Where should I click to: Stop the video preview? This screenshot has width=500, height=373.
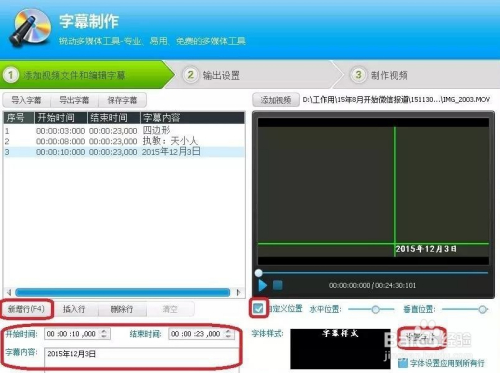coord(277,285)
